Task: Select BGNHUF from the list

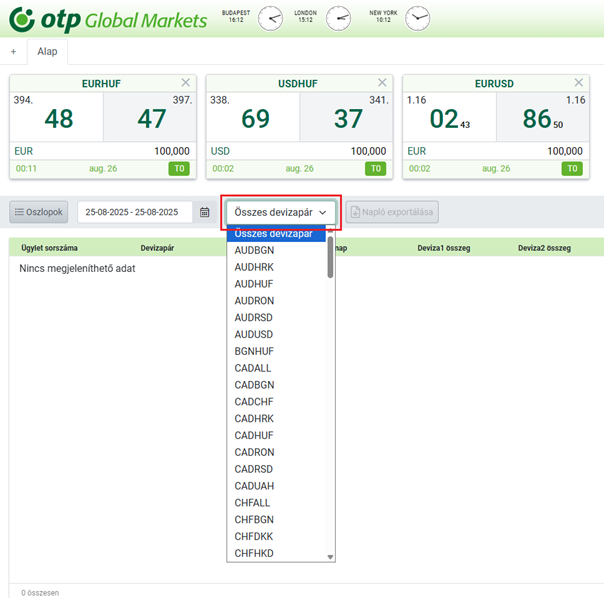Action: pyautogui.click(x=276, y=351)
